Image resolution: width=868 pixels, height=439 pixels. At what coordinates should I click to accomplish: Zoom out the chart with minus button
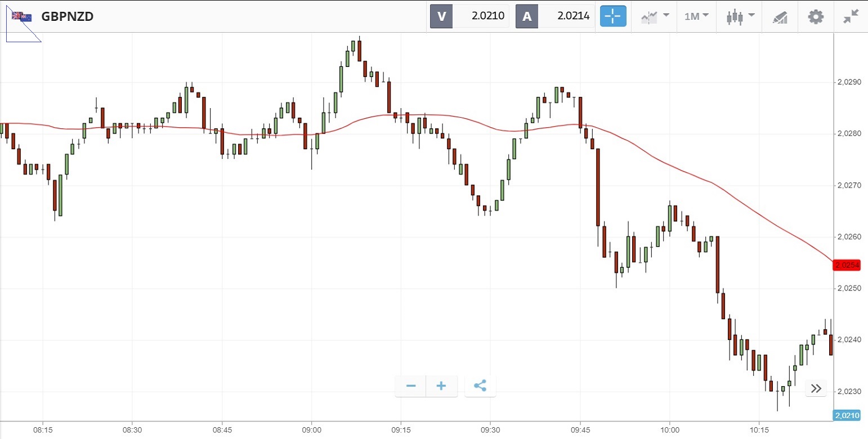pyautogui.click(x=411, y=386)
